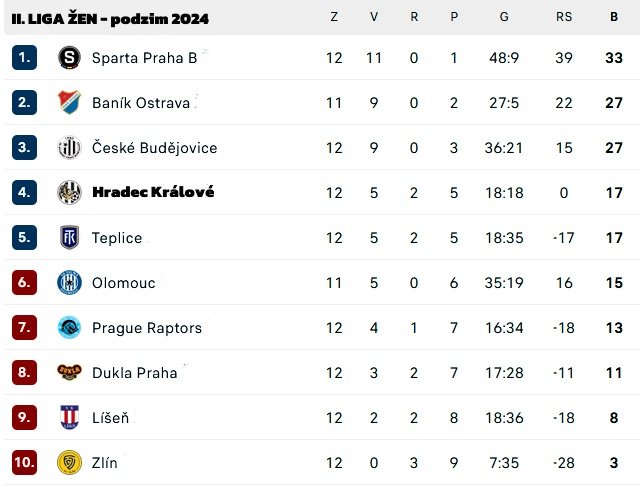Click the G goals column header
The image size is (640, 491).
click(504, 18)
